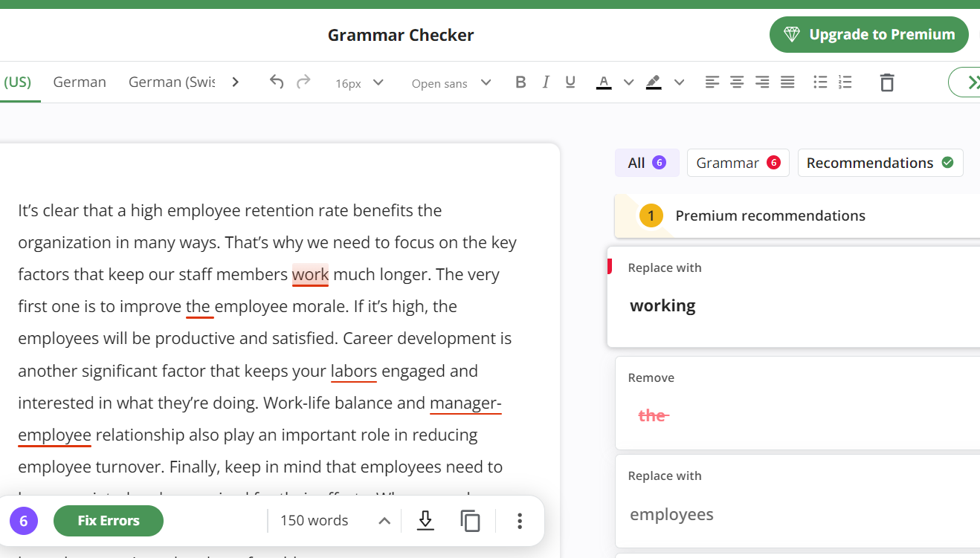This screenshot has width=980, height=558.
Task: Switch to the German language tab
Action: click(x=80, y=82)
